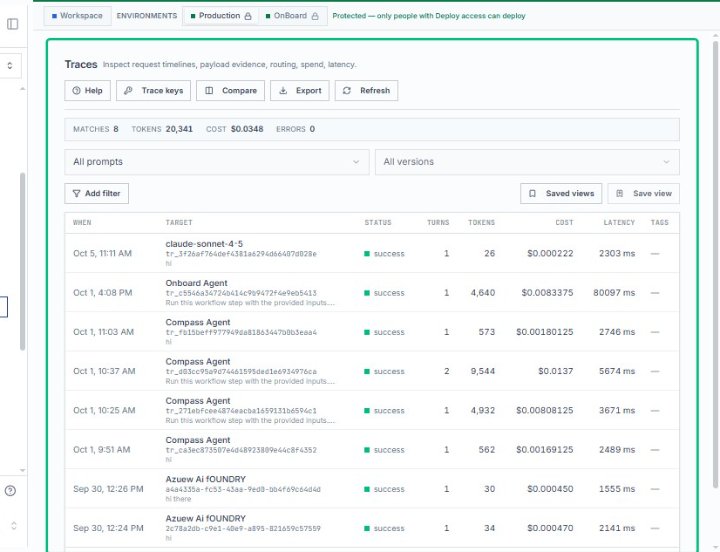
Task: Click the 80097 ms latency value
Action: coord(614,293)
